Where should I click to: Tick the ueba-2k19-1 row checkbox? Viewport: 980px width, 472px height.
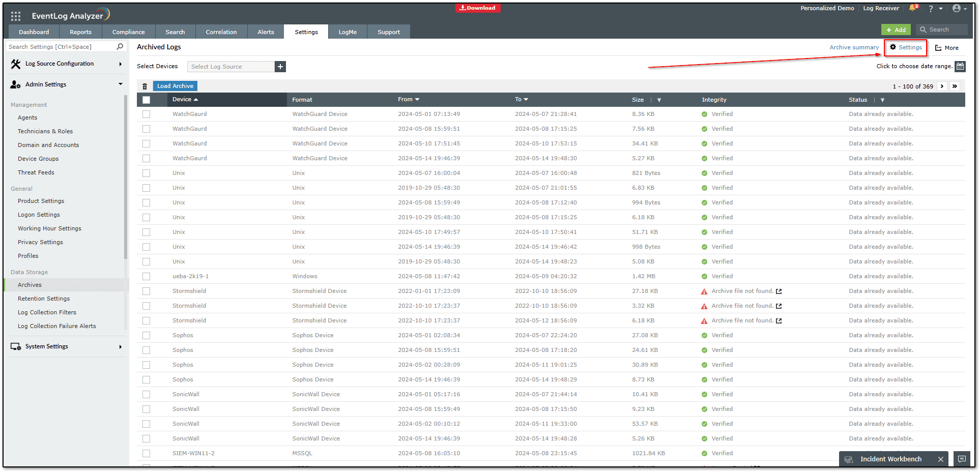pos(147,277)
